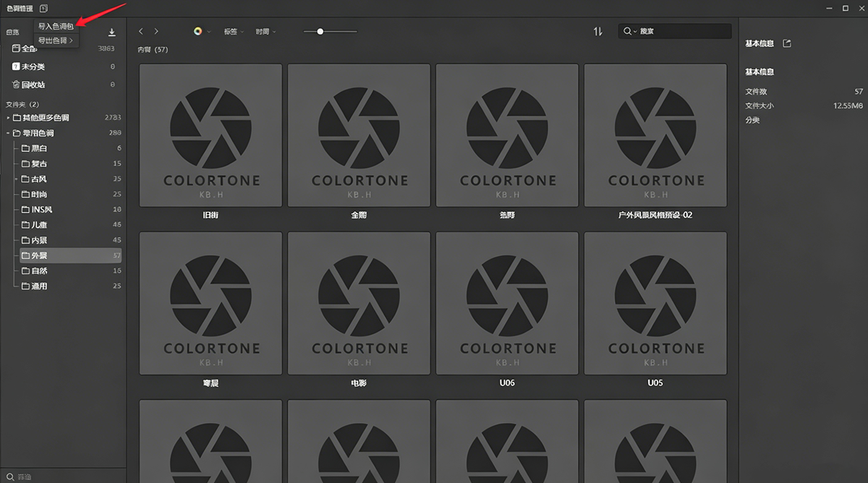Viewport: 868px width, 483px height.
Task: Select the highlighted 外景 subfolder
Action: point(71,255)
